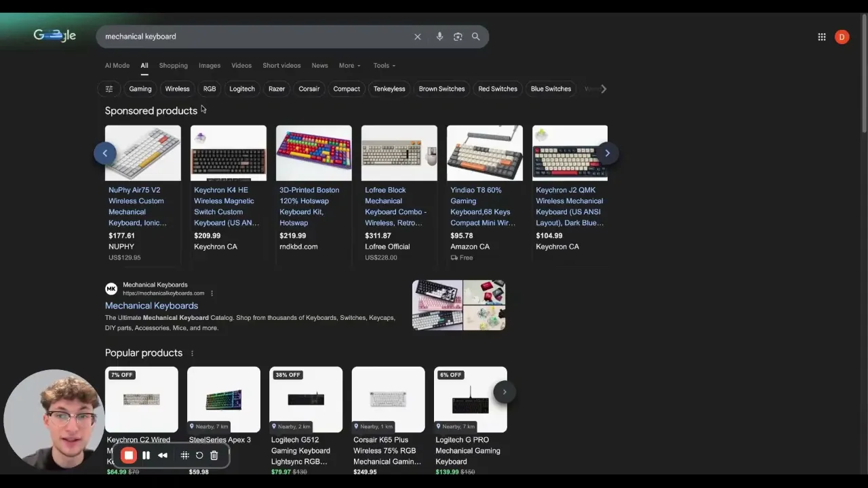The width and height of the screenshot is (868, 488).
Task: Open the Mechanical Keyboards result title
Action: pos(152,306)
